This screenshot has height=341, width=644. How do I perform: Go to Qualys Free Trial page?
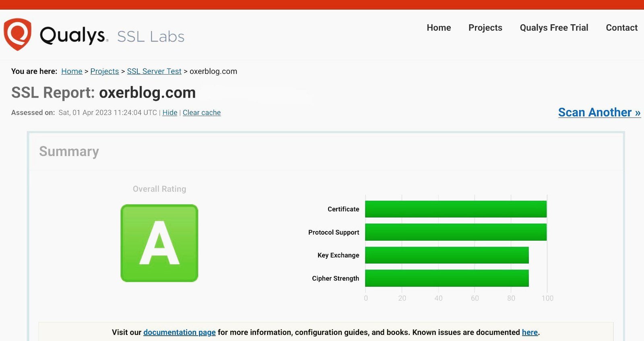pos(554,27)
